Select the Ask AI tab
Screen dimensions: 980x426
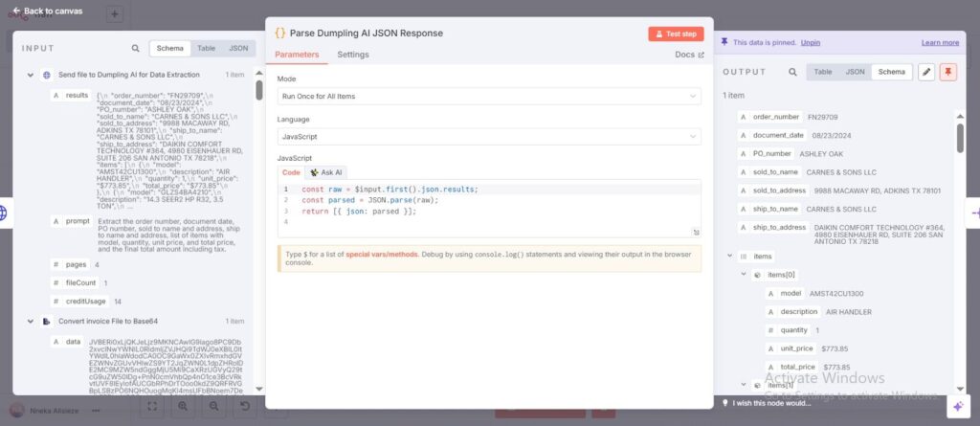point(326,172)
